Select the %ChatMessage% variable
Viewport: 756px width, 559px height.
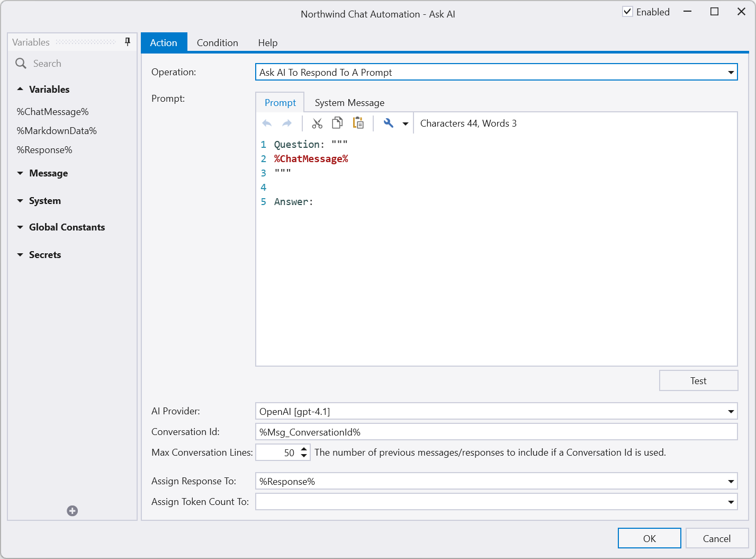[x=52, y=112]
